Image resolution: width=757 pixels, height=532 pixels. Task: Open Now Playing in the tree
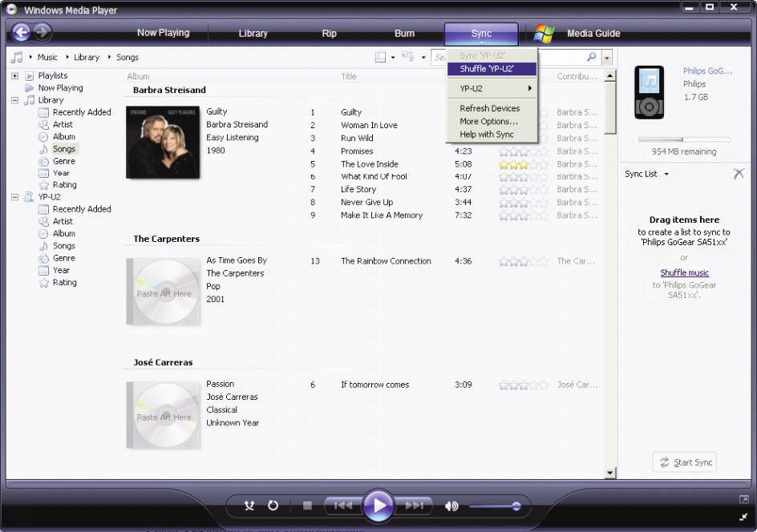[60, 88]
